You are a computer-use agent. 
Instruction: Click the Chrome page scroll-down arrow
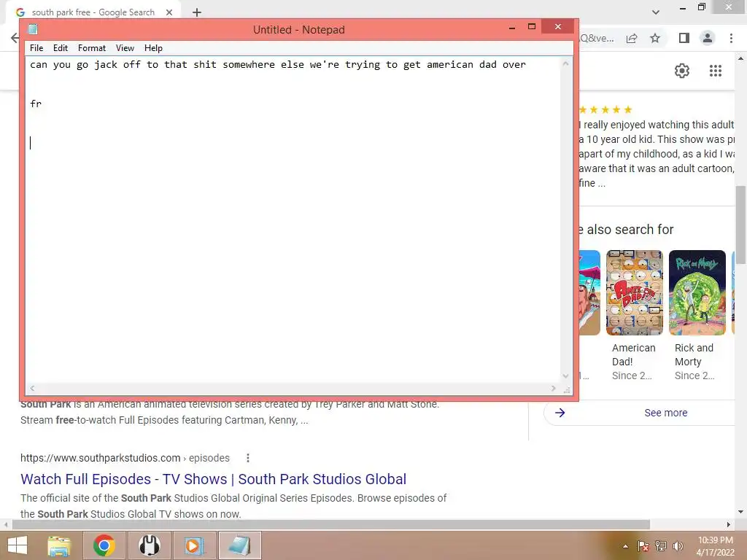point(741,513)
